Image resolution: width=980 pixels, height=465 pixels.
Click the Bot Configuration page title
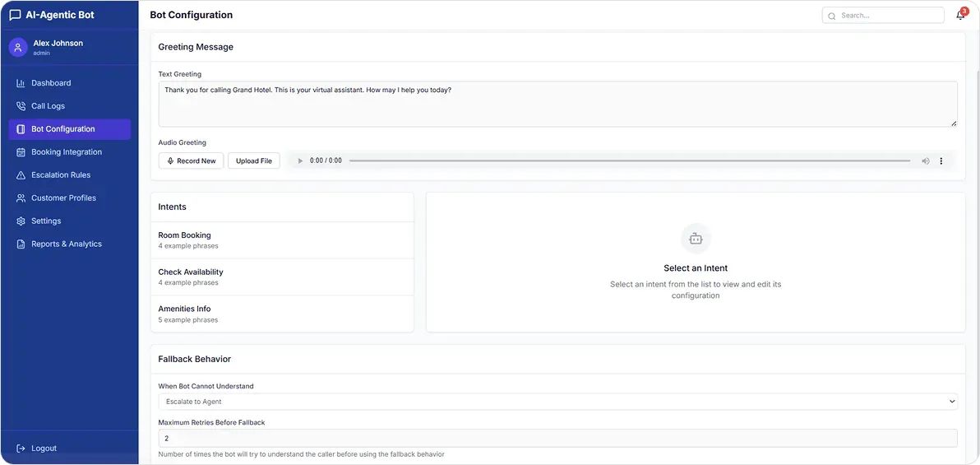click(192, 15)
